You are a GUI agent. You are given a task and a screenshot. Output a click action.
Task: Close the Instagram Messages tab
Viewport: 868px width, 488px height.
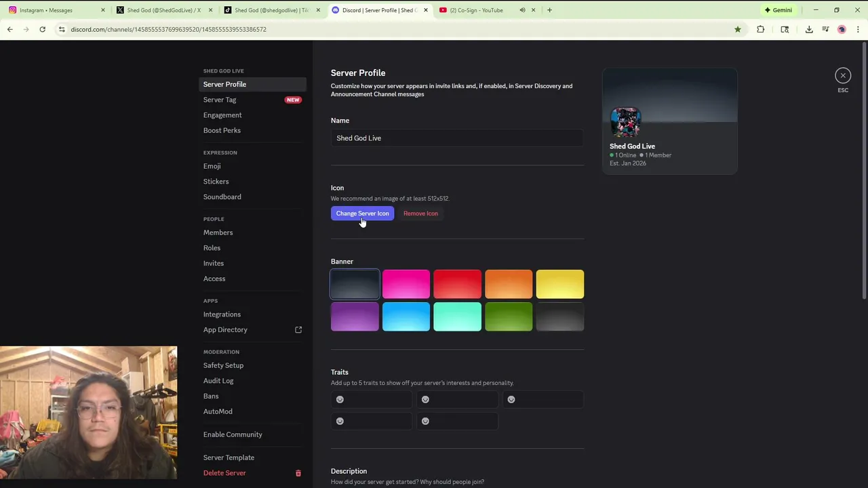coord(103,10)
